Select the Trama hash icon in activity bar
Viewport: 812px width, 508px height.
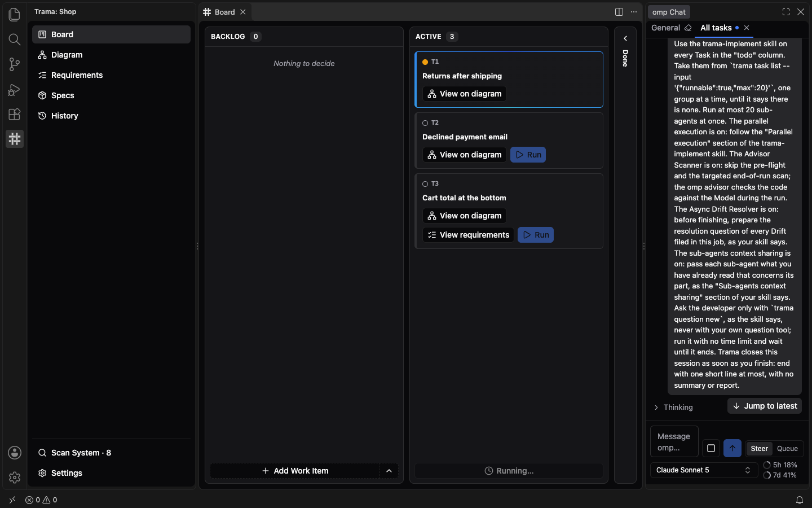(15, 139)
